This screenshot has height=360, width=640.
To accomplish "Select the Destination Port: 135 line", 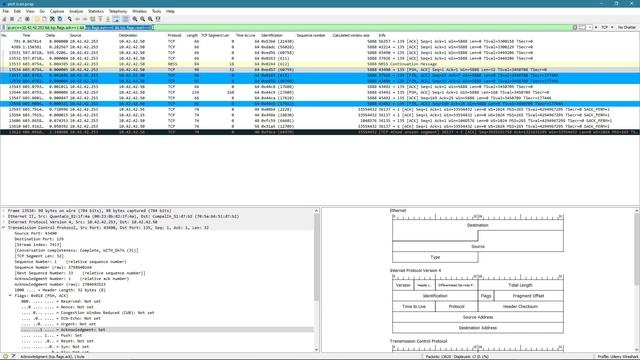I will pos(39,239).
